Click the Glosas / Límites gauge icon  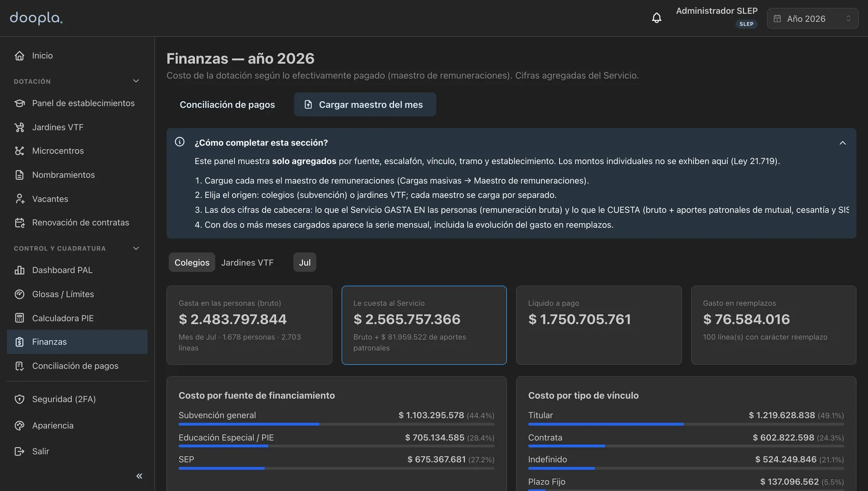click(19, 294)
